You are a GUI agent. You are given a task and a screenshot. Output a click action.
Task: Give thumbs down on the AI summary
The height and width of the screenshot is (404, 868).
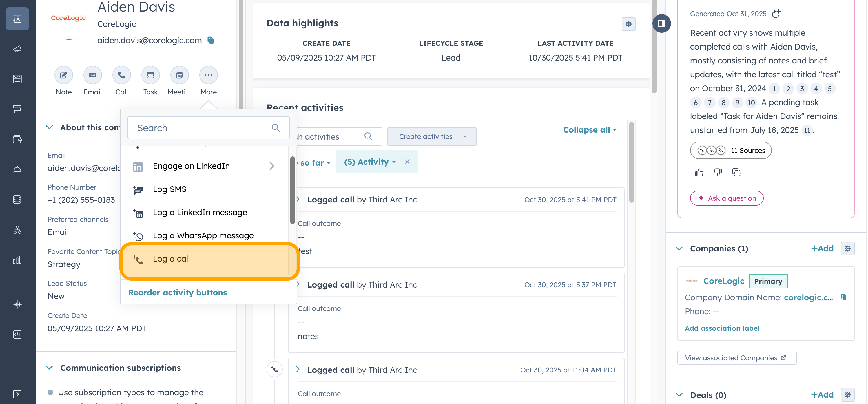[x=717, y=172]
